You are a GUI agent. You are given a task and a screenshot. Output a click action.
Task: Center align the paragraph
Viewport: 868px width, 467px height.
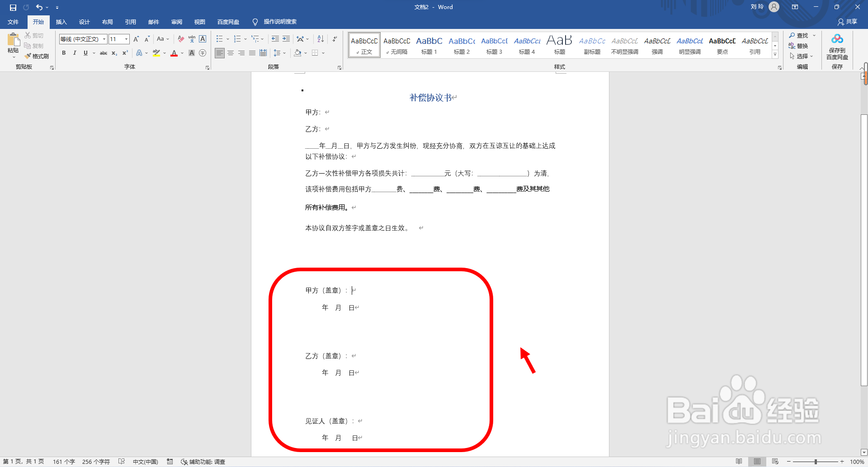click(231, 53)
